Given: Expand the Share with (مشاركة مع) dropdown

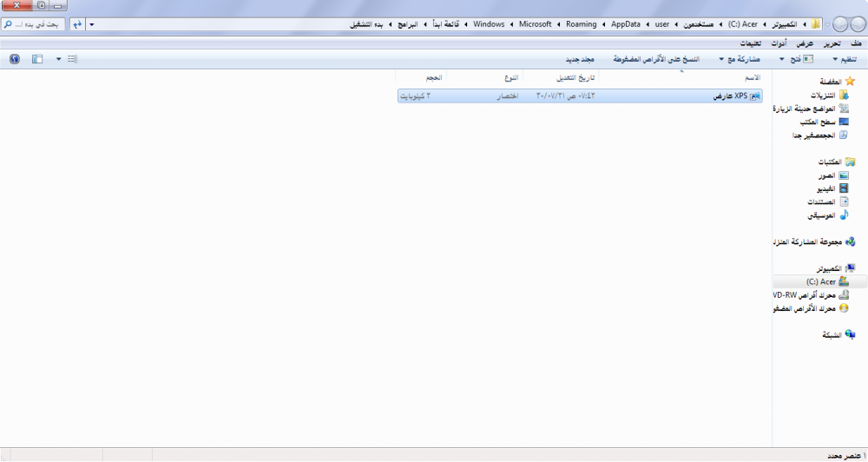Looking at the screenshot, I should pyautogui.click(x=741, y=59).
